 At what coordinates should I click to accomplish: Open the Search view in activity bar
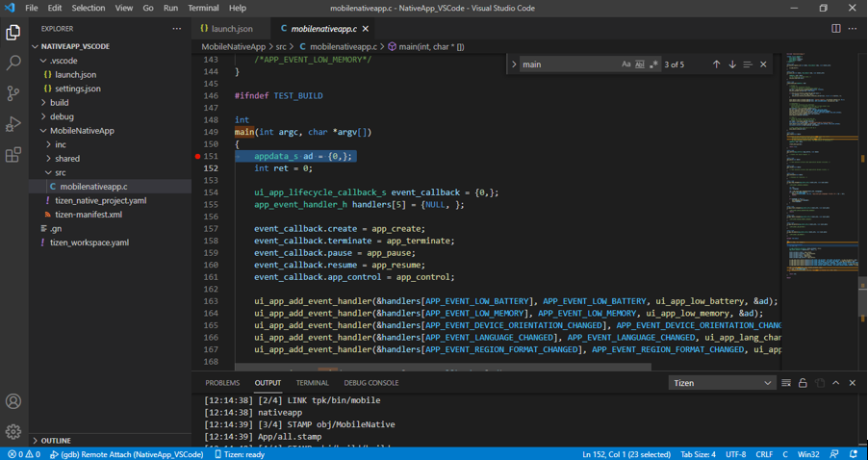[13, 63]
